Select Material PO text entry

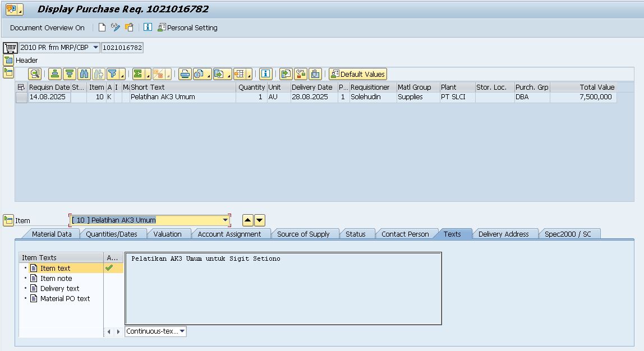(65, 299)
